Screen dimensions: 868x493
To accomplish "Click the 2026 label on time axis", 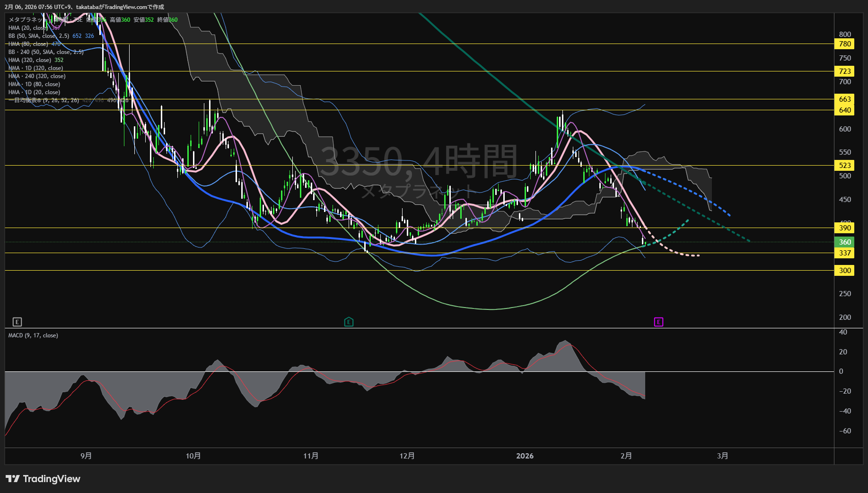I will 525,456.
